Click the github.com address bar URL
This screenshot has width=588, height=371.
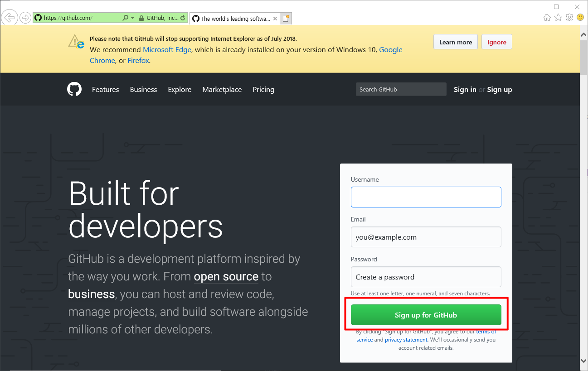[68, 18]
